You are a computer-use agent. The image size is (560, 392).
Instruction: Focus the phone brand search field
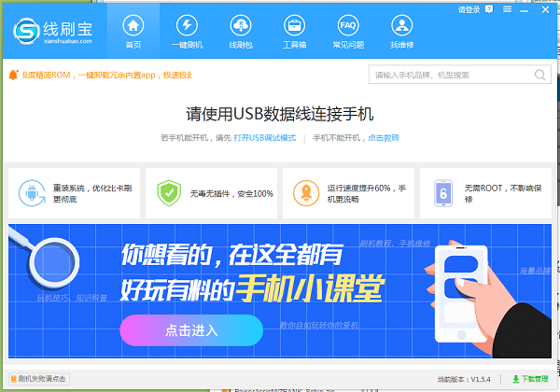click(453, 75)
